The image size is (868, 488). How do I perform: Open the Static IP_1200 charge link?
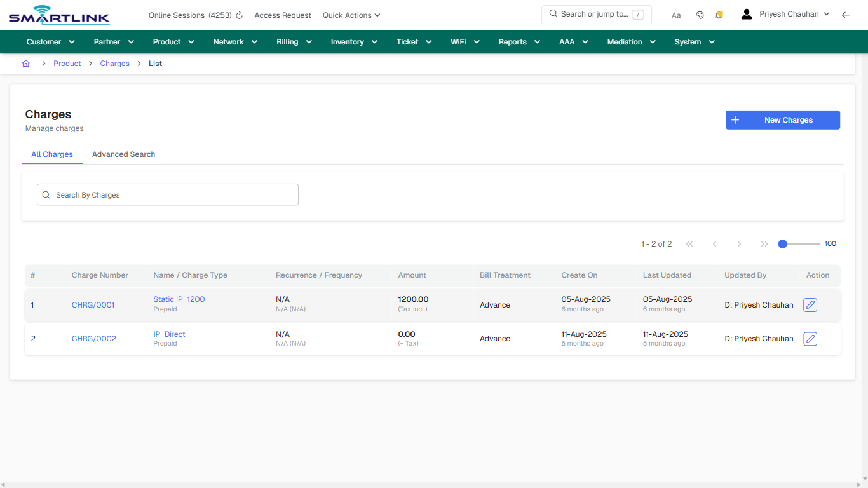coord(179,299)
